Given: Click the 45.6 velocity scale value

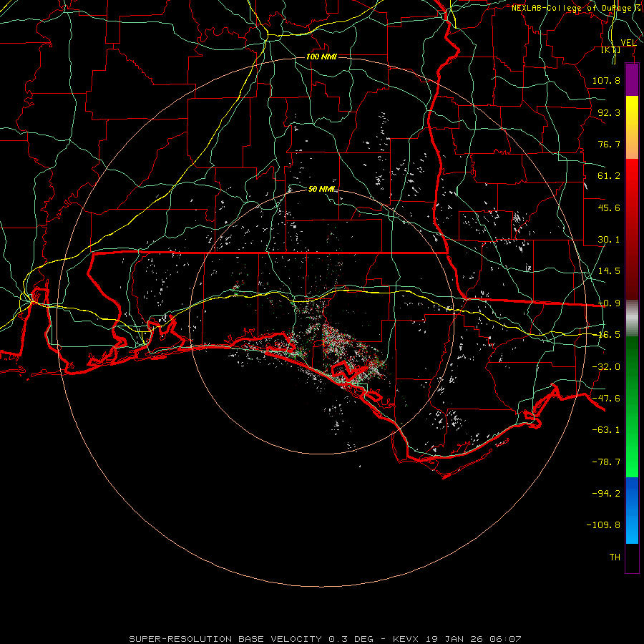Looking at the screenshot, I should click(609, 208).
